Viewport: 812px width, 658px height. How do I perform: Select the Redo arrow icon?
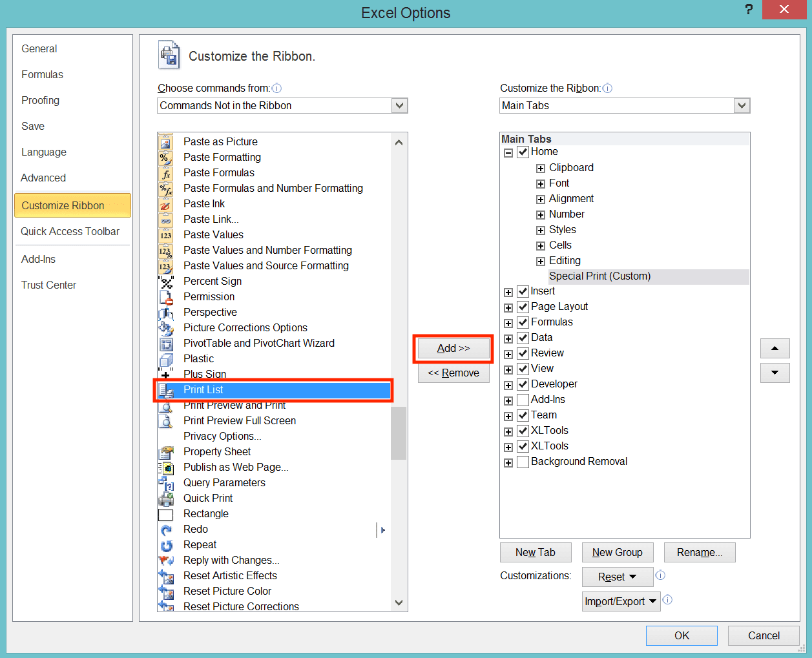pos(166,529)
